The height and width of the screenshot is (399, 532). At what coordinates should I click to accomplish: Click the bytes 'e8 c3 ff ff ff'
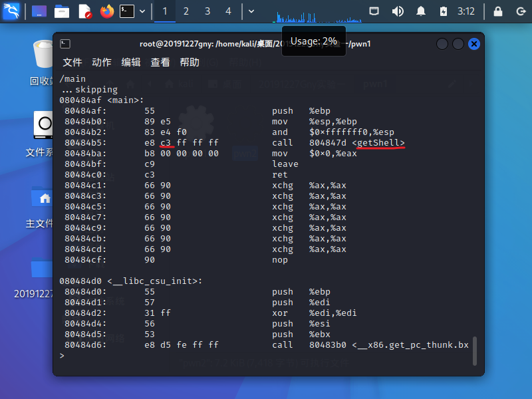point(182,143)
